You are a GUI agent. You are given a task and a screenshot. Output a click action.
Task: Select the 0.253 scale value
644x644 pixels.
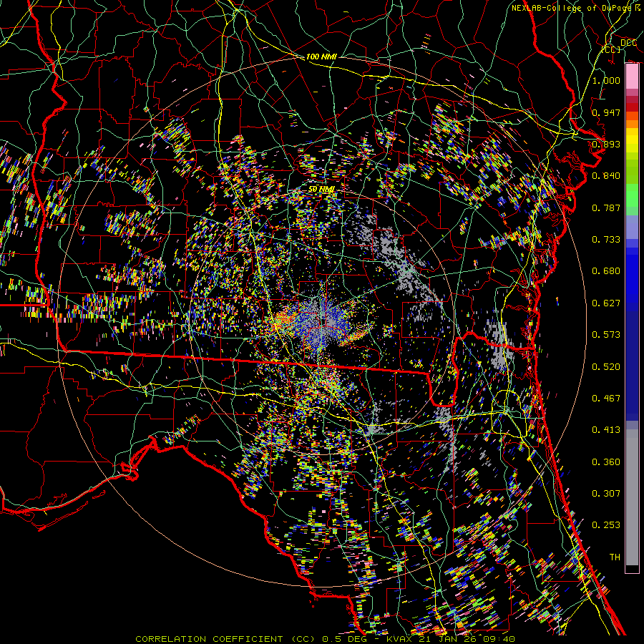606,525
